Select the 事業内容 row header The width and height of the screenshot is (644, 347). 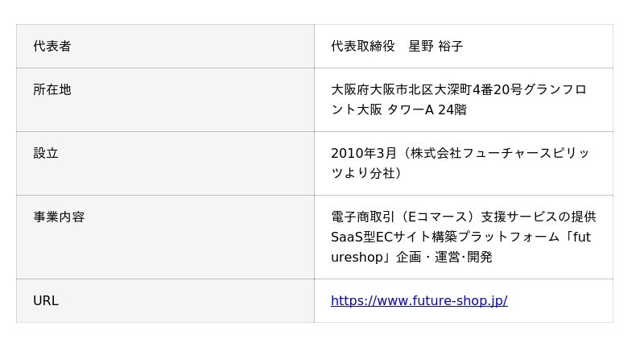(x=59, y=217)
